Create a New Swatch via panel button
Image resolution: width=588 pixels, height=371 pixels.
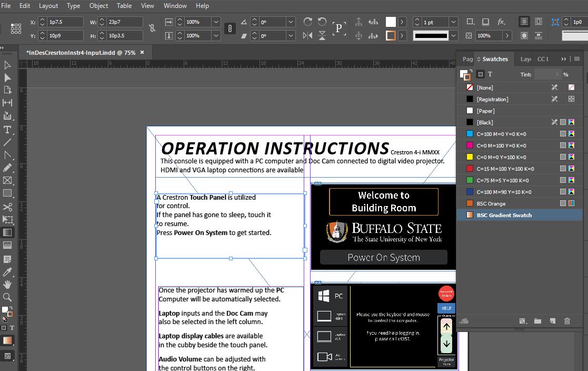coord(552,321)
